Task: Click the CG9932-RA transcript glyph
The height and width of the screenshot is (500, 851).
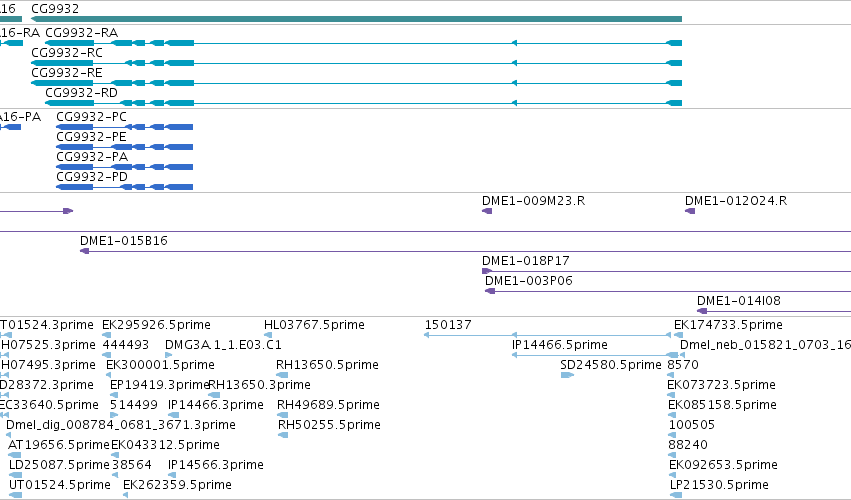Action: pos(363,43)
